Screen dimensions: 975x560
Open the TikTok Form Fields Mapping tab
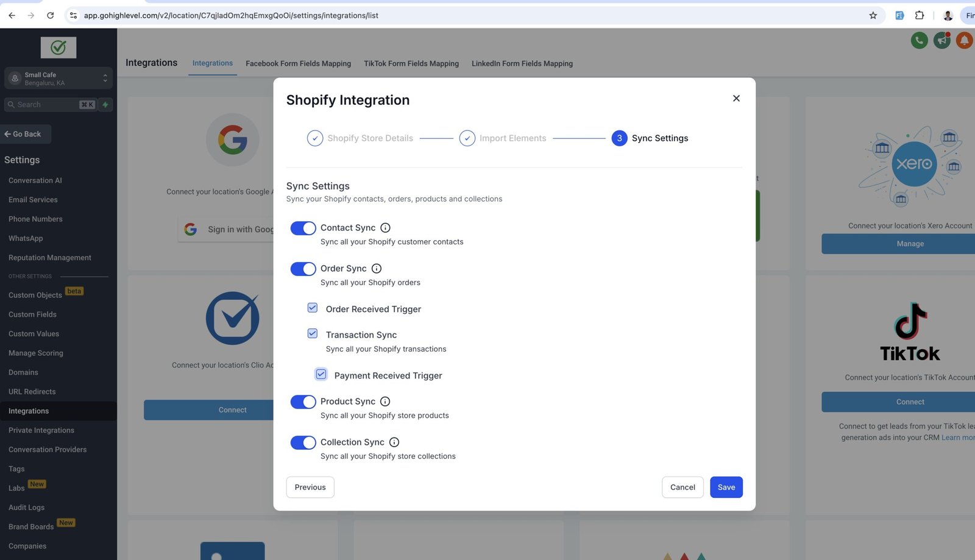pos(411,63)
